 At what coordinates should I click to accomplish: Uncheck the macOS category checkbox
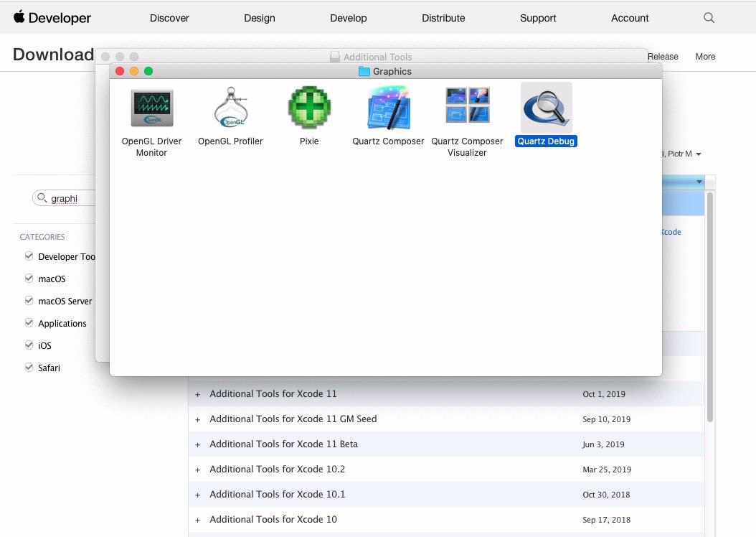(x=29, y=279)
